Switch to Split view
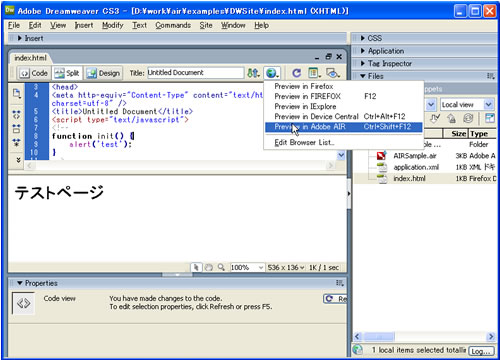The width and height of the screenshot is (500, 360). (x=67, y=73)
